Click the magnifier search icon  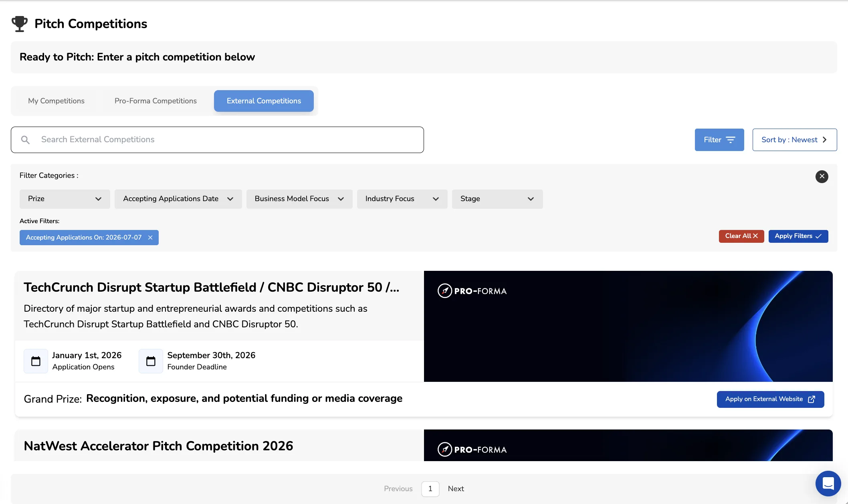(x=25, y=140)
